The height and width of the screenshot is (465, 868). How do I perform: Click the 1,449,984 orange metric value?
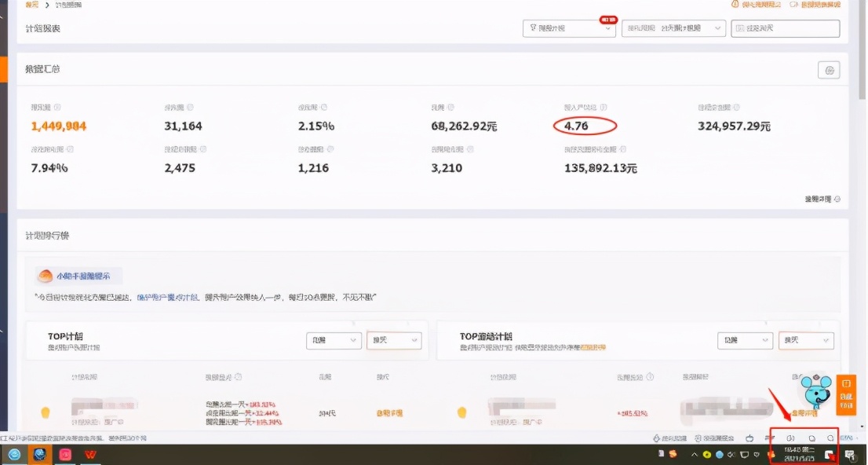click(59, 126)
